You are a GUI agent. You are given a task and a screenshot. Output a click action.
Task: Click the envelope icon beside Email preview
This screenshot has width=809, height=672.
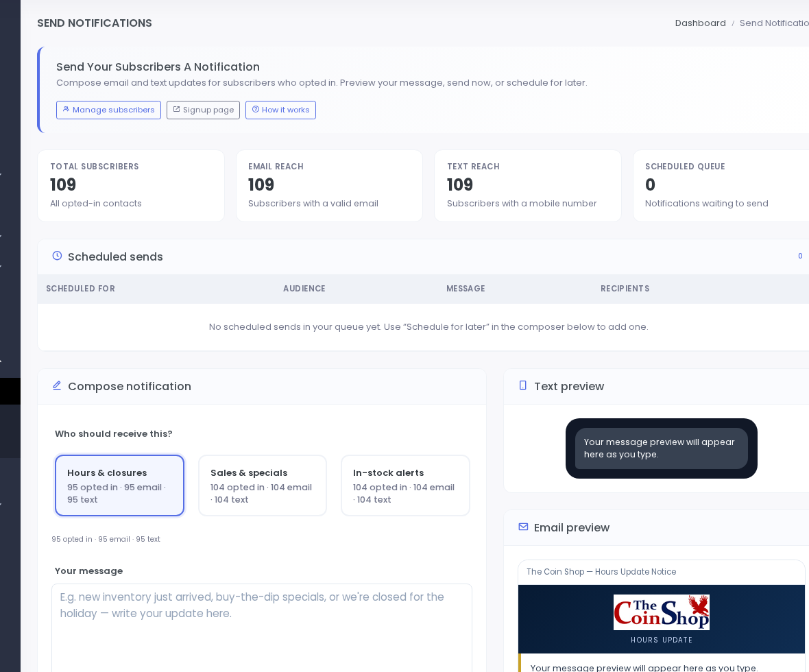click(523, 527)
